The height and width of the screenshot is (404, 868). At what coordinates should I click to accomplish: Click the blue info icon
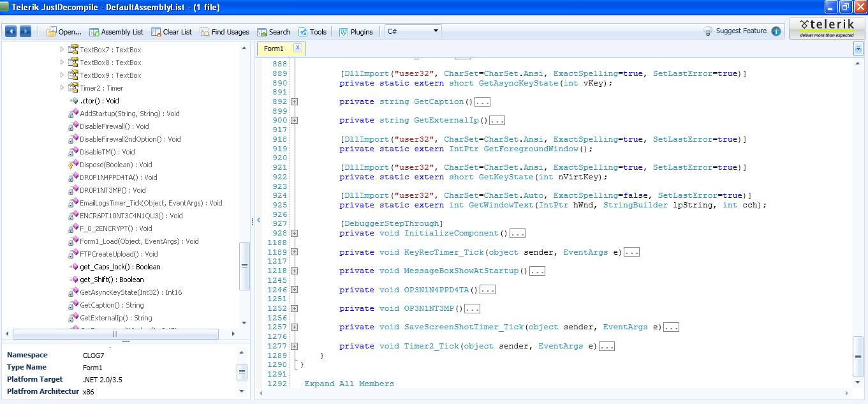tap(776, 31)
